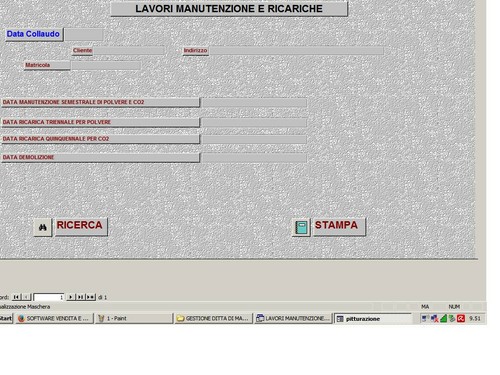Click the system clock 9.51

coord(475,318)
